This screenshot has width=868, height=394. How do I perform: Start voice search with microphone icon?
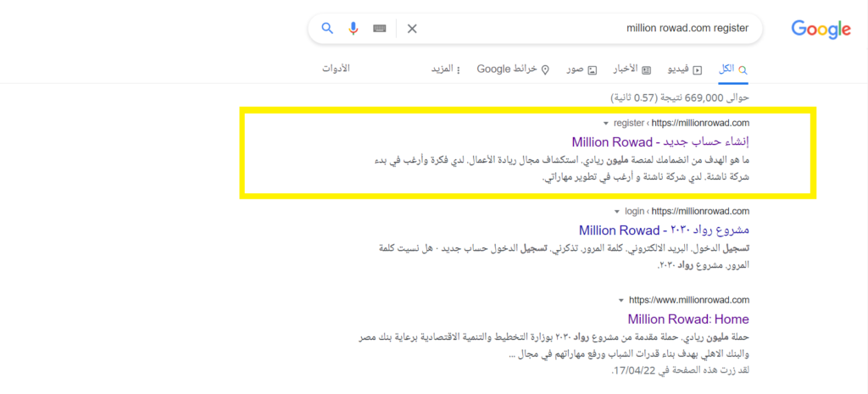click(353, 28)
